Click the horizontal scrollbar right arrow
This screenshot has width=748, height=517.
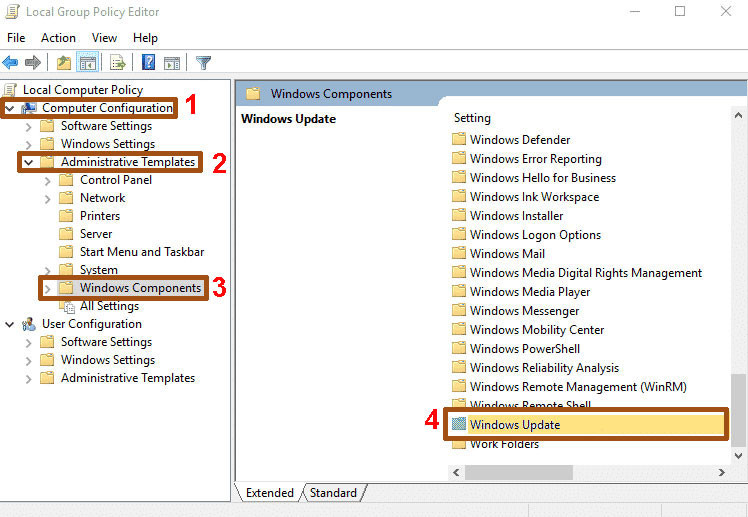click(x=722, y=472)
